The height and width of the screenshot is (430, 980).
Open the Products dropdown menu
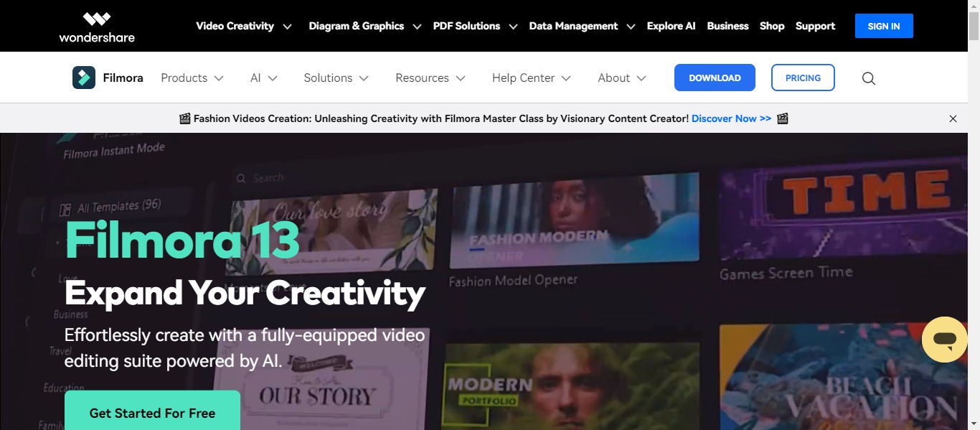coord(192,78)
